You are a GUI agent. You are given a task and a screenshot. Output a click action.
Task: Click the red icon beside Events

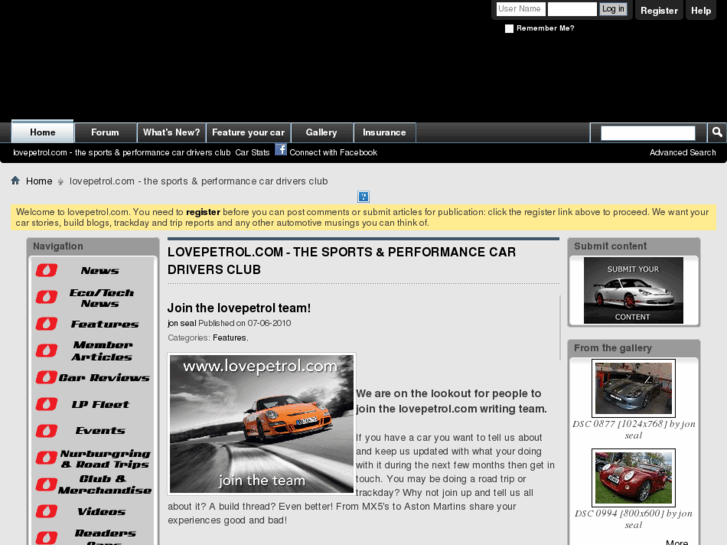(x=46, y=431)
